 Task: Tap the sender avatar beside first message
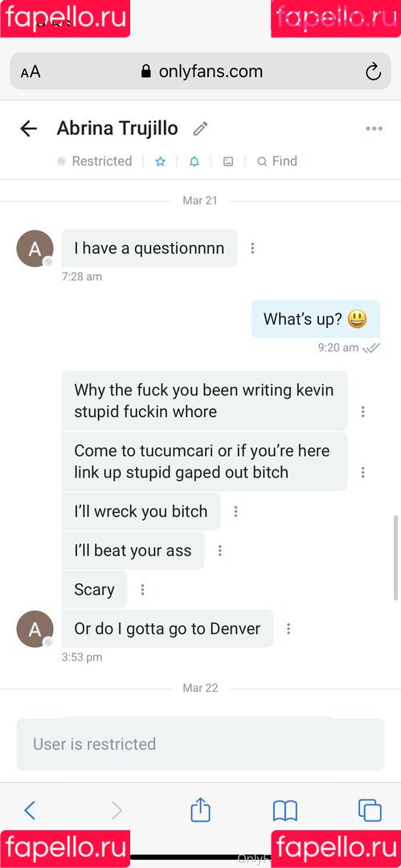(35, 248)
